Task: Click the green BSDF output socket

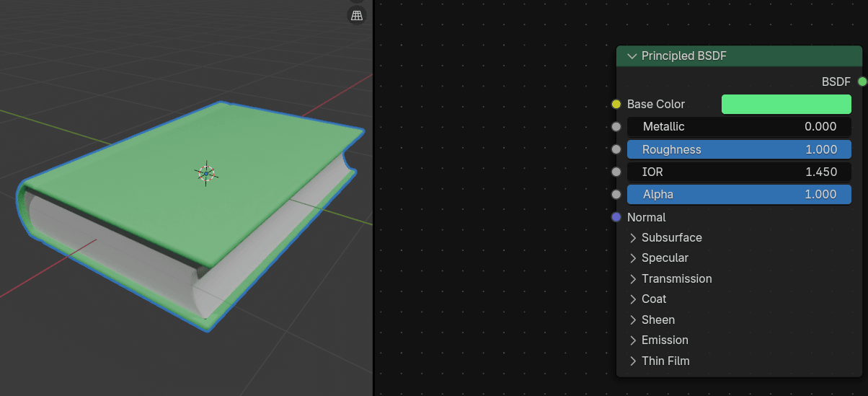Action: pos(862,82)
